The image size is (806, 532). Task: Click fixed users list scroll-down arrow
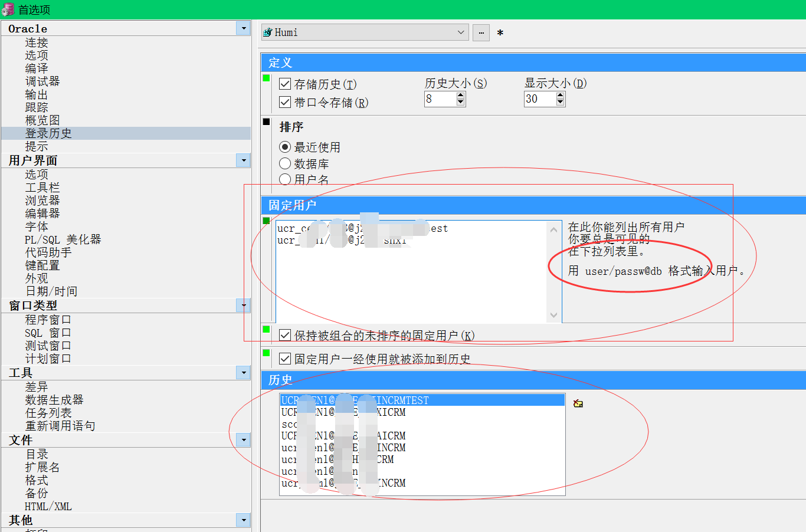pyautogui.click(x=553, y=315)
